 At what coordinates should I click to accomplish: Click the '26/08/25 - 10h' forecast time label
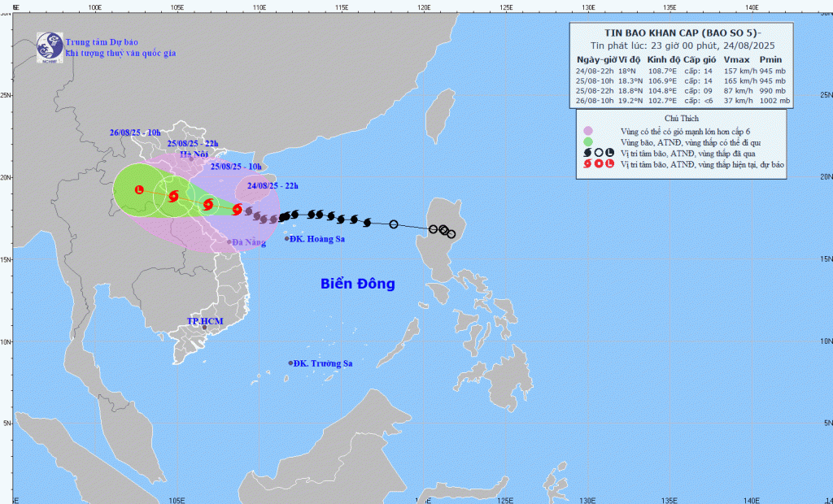pyautogui.click(x=135, y=133)
